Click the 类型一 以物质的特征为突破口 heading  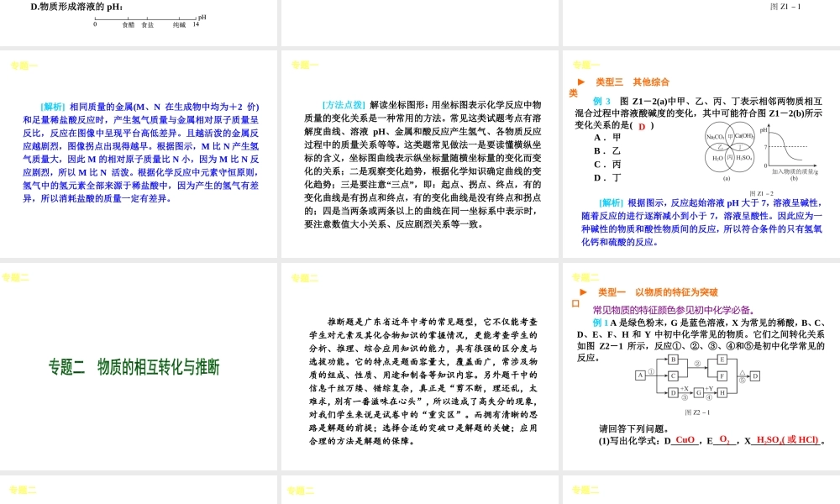(x=658, y=292)
